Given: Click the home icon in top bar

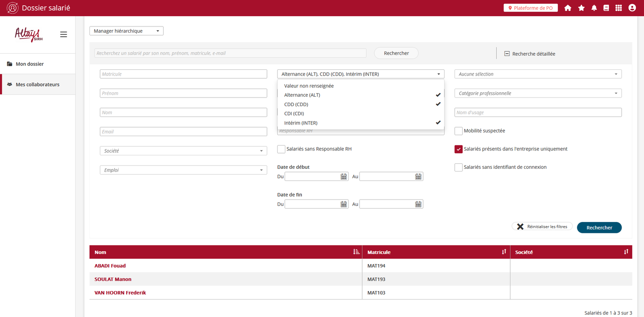Looking at the screenshot, I should tap(568, 8).
